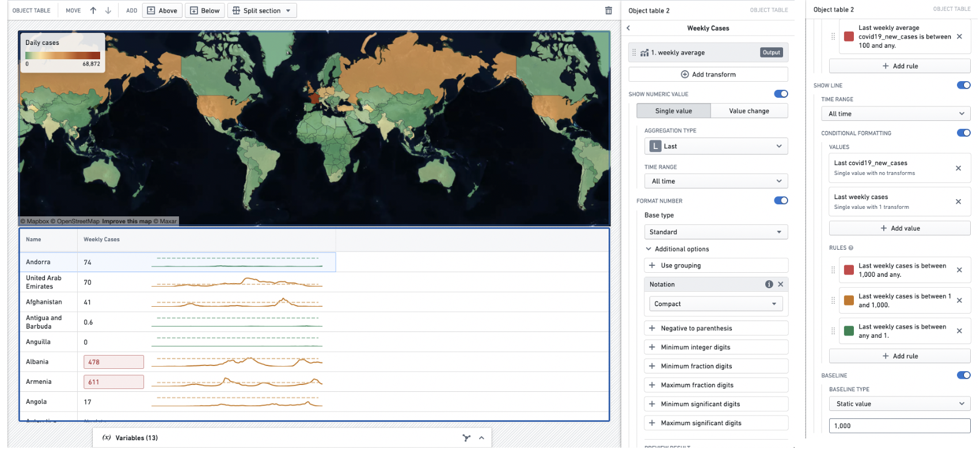Remove the Last weekly average covid19_new_cases rule
This screenshot has height=450, width=980.
coord(959,36)
